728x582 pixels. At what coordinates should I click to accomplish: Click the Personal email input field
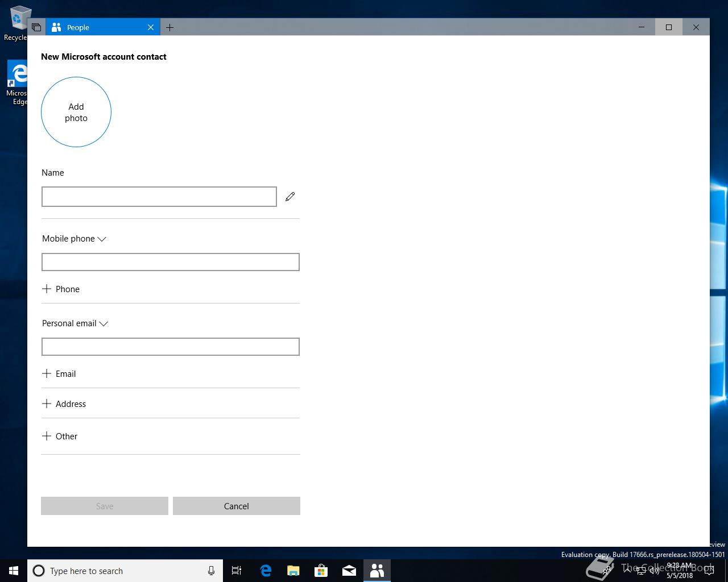(x=171, y=347)
